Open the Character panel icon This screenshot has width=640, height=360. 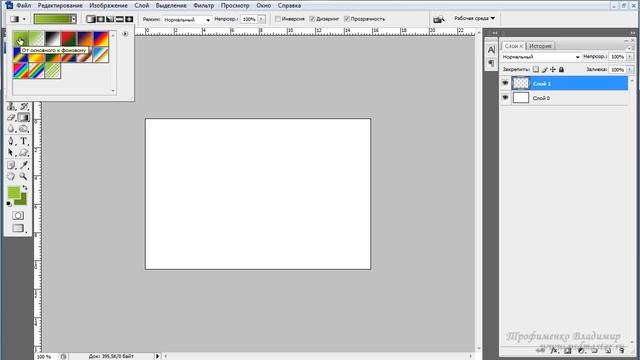point(491,50)
